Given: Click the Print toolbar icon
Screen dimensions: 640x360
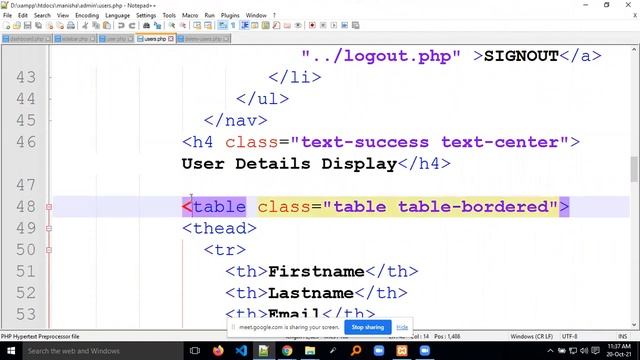Looking at the screenshot, I should (71, 25).
